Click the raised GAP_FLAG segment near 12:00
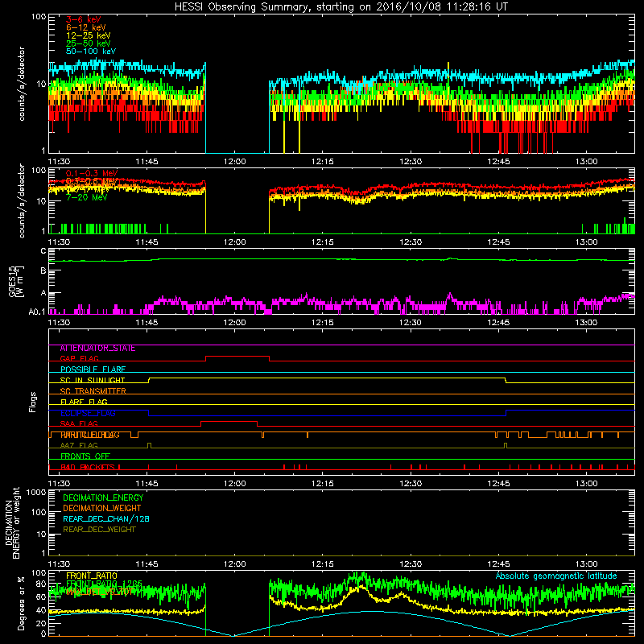This screenshot has width=644, height=644. pos(237,357)
